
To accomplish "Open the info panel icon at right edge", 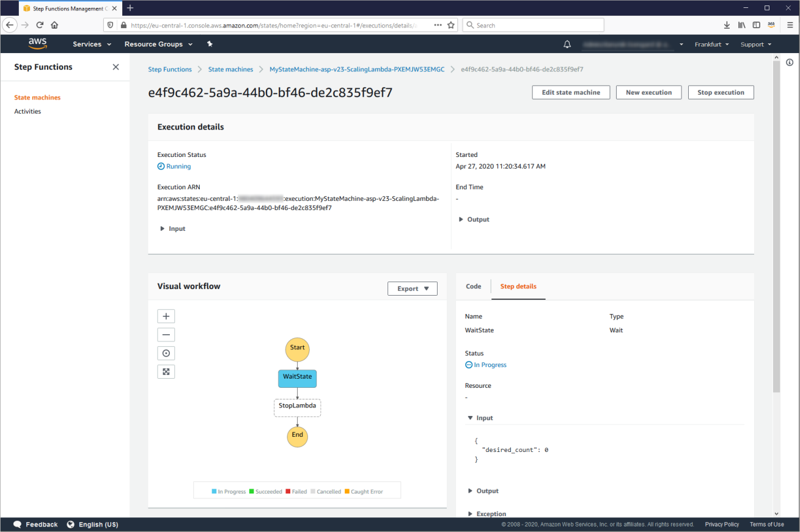I will pos(790,62).
